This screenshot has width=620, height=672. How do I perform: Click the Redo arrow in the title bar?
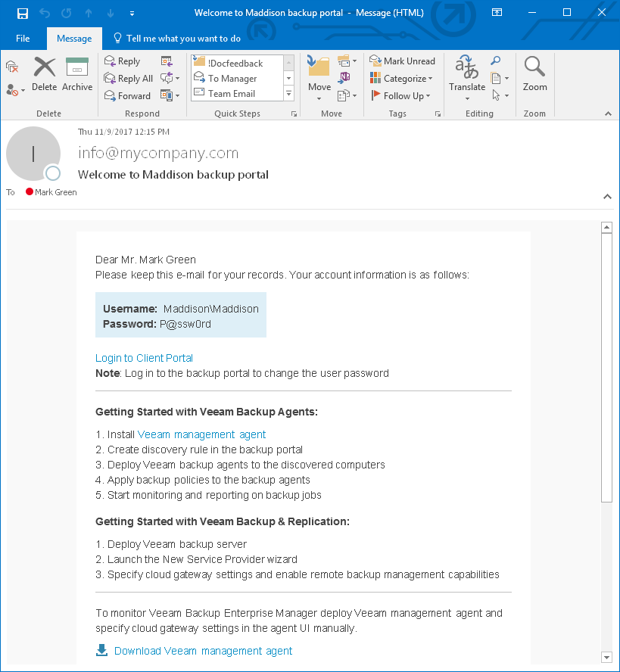pos(67,14)
